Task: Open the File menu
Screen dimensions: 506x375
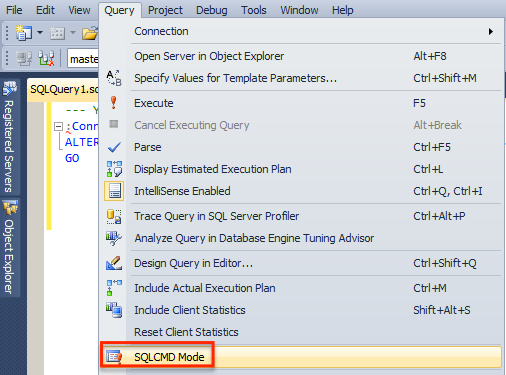Action: [x=14, y=10]
